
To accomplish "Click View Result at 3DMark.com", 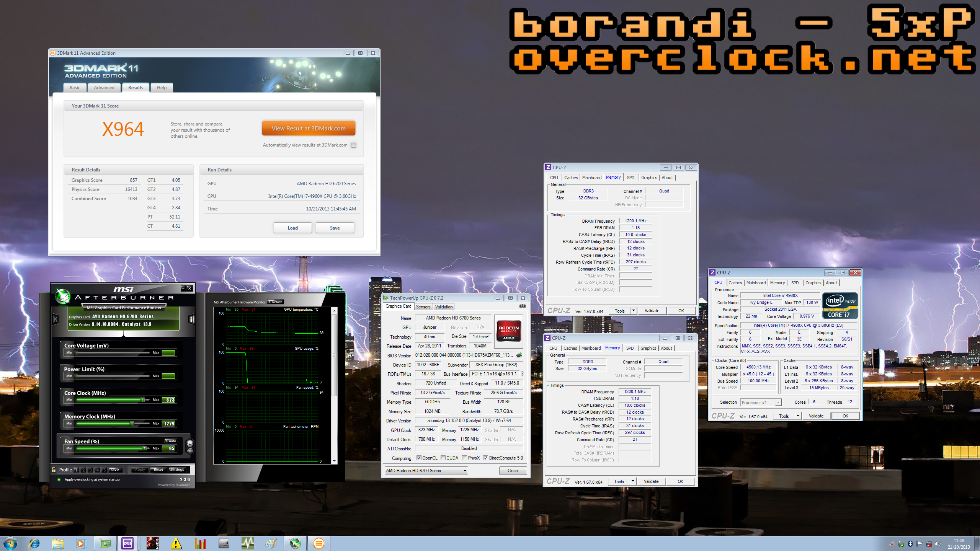I will (x=309, y=129).
